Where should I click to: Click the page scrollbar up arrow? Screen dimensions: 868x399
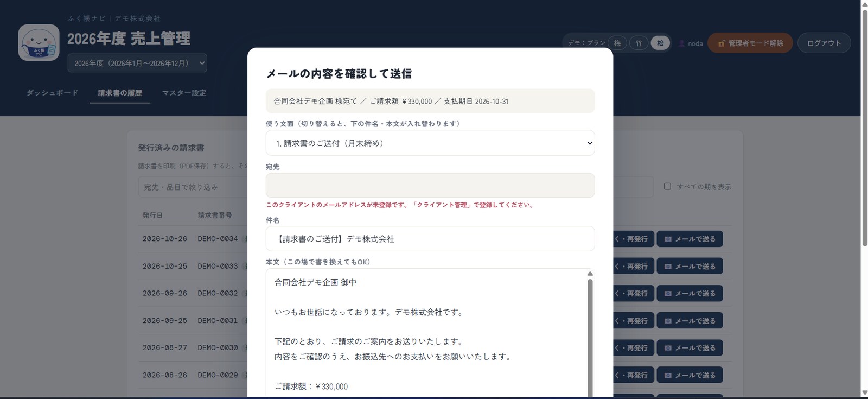[x=864, y=4]
